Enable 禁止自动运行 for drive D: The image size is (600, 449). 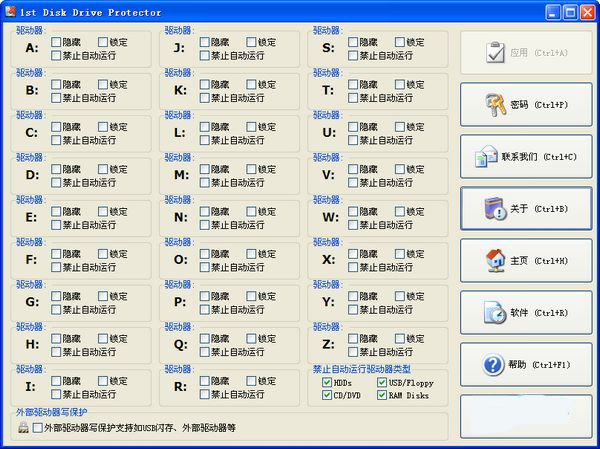pos(56,183)
